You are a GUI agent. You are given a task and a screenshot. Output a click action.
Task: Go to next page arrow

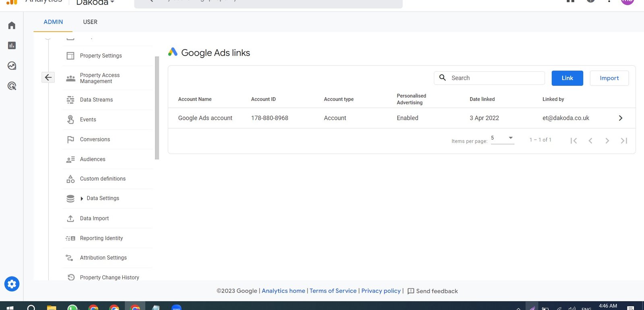(x=607, y=141)
